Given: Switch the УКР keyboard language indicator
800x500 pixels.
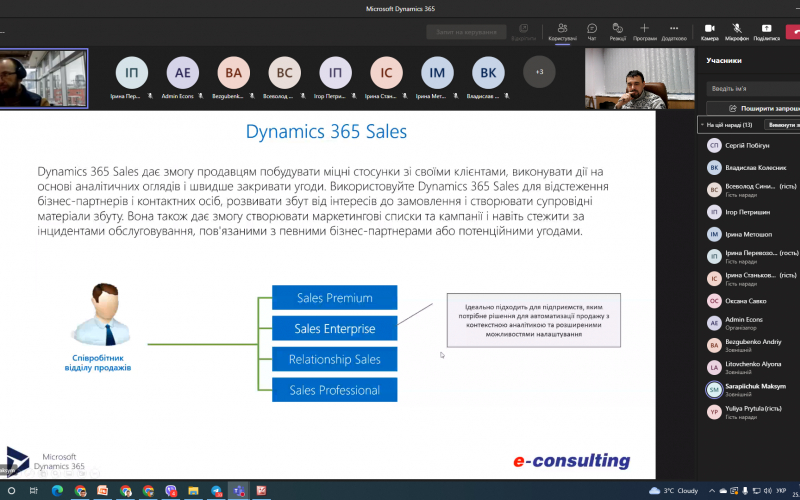Looking at the screenshot, I should pos(782,491).
